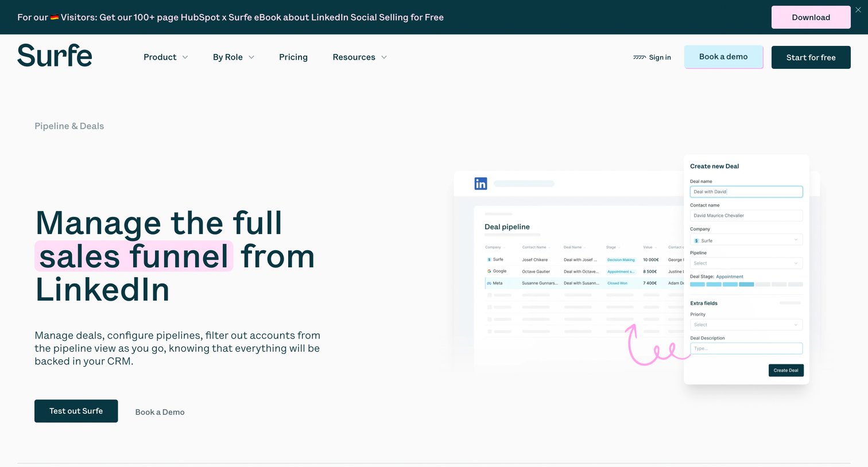
Task: Click the '7 400€' value cell
Action: [650, 283]
